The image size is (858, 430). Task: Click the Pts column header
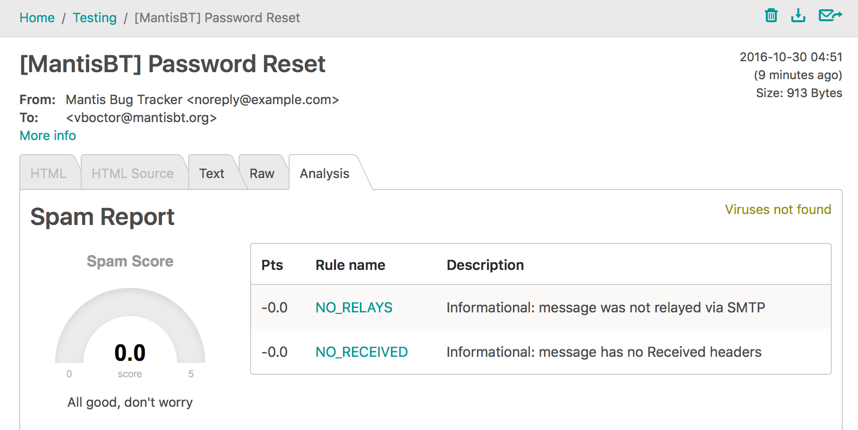(x=272, y=265)
